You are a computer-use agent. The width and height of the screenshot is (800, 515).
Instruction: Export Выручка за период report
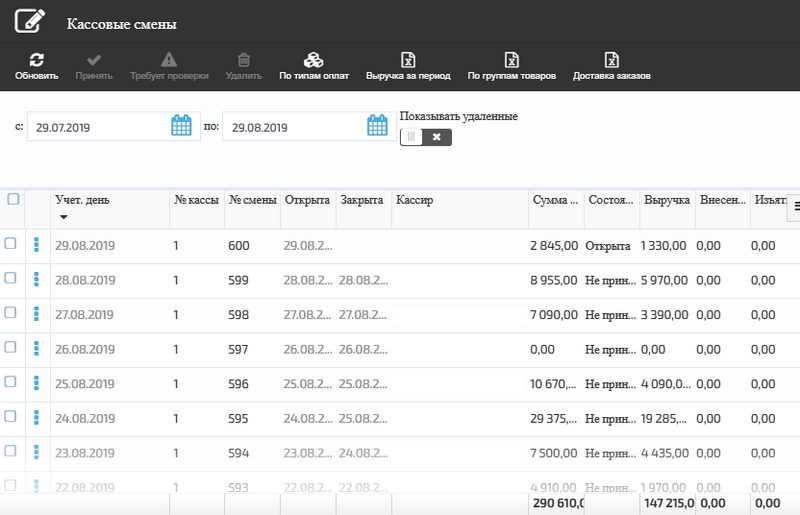[408, 60]
